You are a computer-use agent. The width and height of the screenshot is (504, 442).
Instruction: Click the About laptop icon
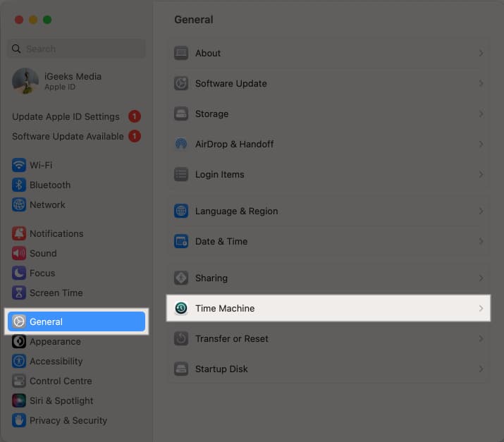click(181, 53)
